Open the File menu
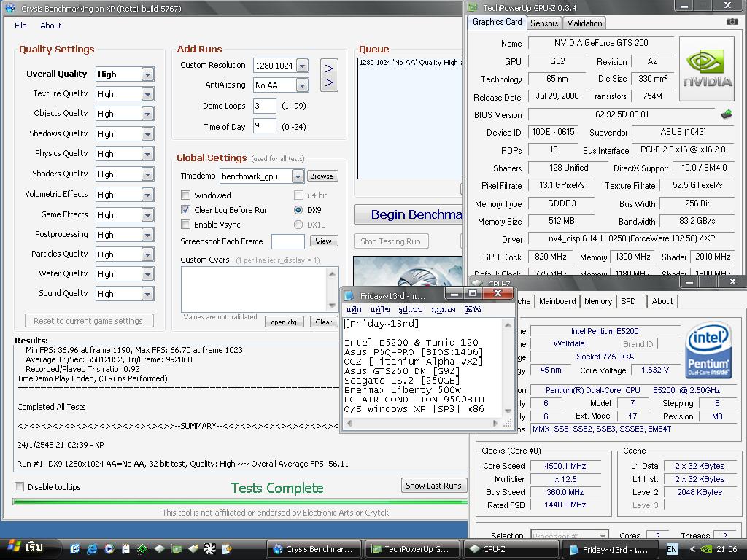747x560 pixels. [x=20, y=26]
